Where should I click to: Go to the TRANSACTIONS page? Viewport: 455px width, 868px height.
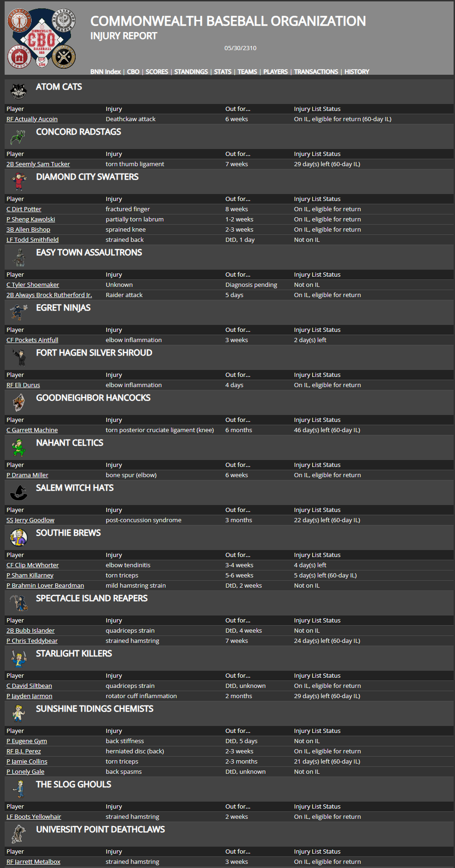coord(316,71)
